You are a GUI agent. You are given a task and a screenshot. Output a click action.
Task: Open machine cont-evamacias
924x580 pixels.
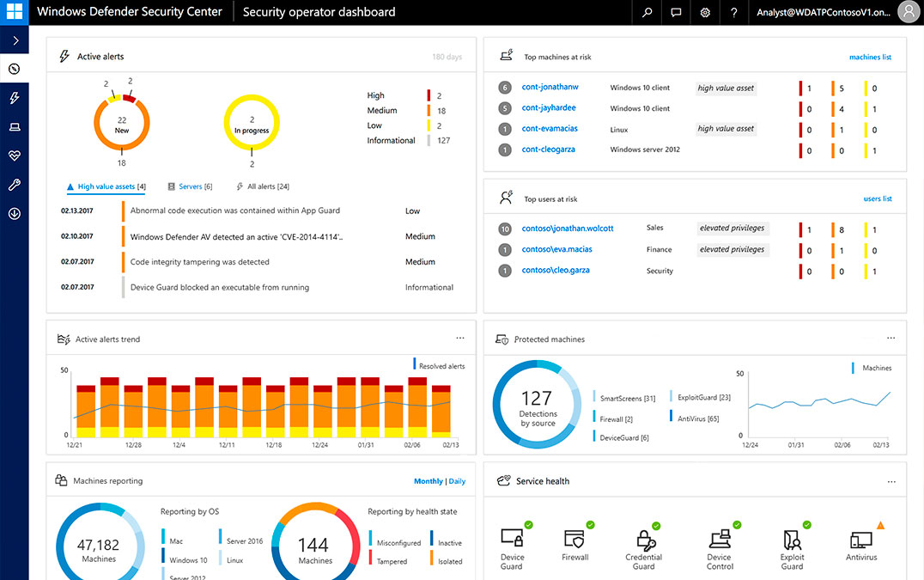coord(550,129)
